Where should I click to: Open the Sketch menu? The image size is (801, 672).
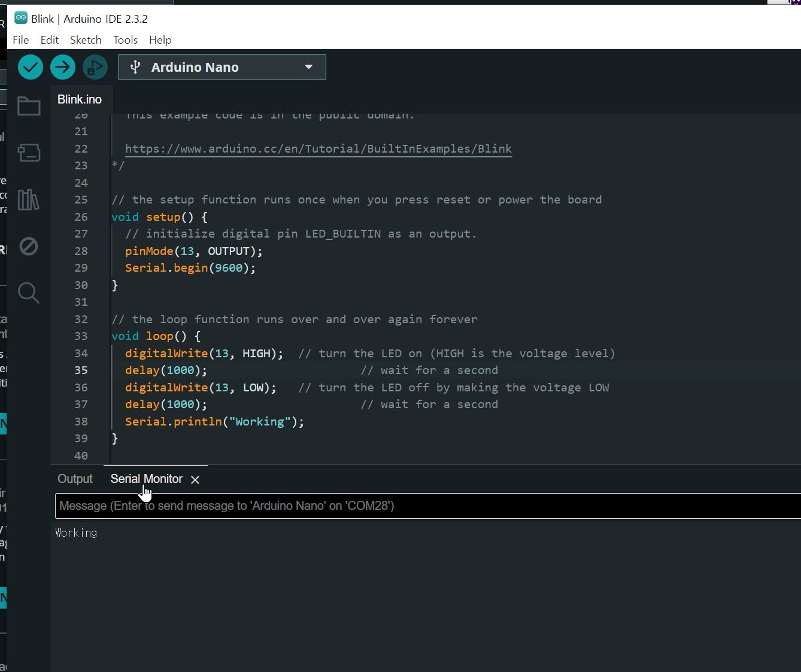pyautogui.click(x=86, y=40)
